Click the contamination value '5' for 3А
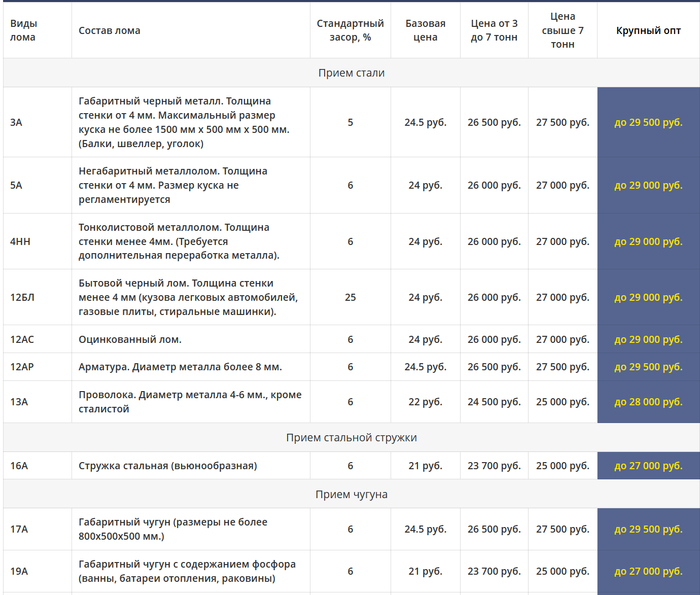Image resolution: width=700 pixels, height=595 pixels. (x=351, y=122)
